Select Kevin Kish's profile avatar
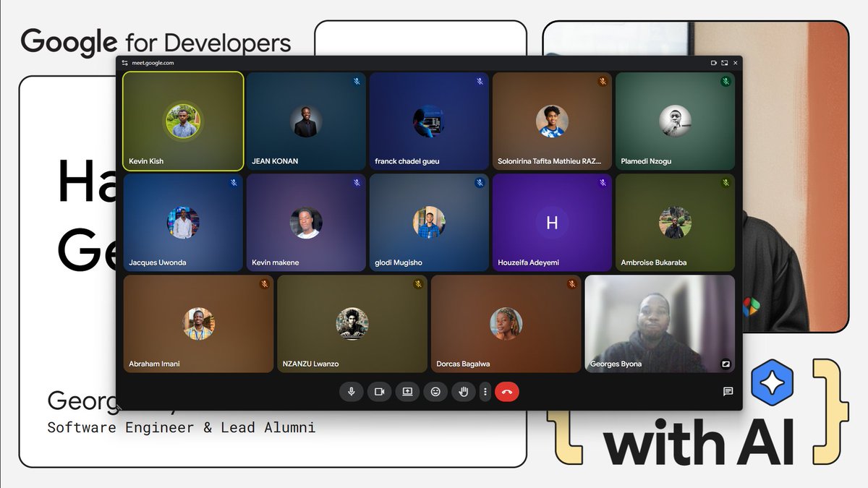Image resolution: width=868 pixels, height=488 pixels. click(x=183, y=121)
